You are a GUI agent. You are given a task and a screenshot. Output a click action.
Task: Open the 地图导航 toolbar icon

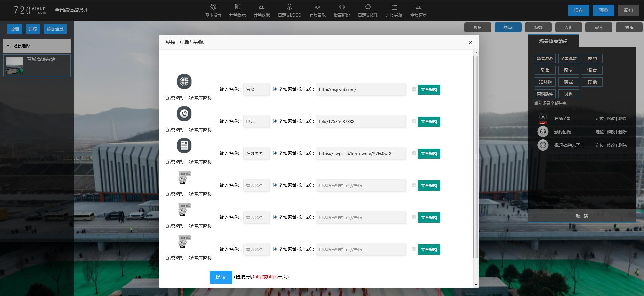(x=394, y=7)
